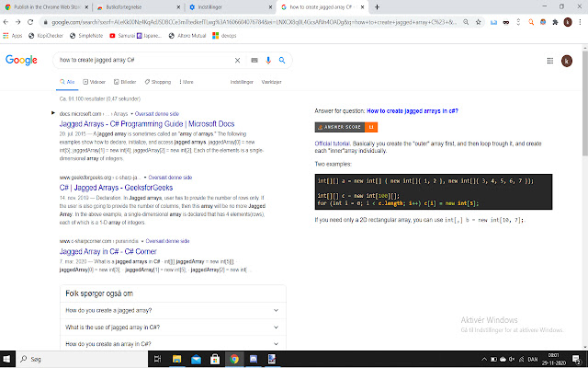Open Værktøjer search tools
The width and height of the screenshot is (588, 368).
click(x=271, y=82)
